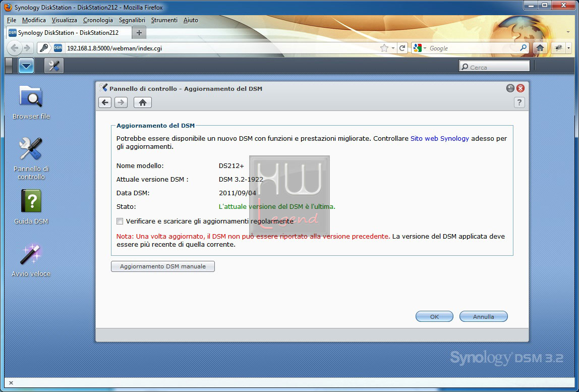Open the Cronologia menu

coord(98,20)
